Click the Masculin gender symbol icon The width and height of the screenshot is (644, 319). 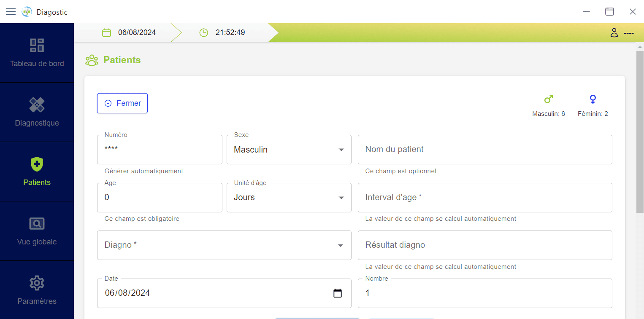548,99
